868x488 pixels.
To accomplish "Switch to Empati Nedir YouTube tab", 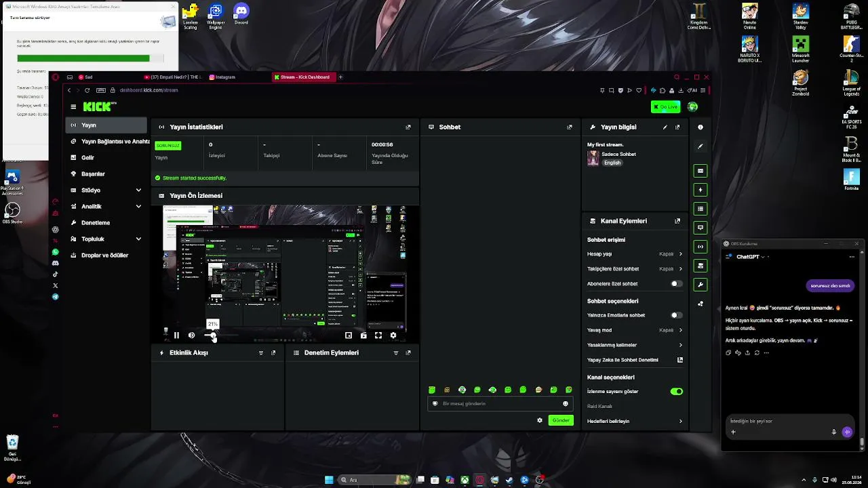I will click(x=173, y=77).
